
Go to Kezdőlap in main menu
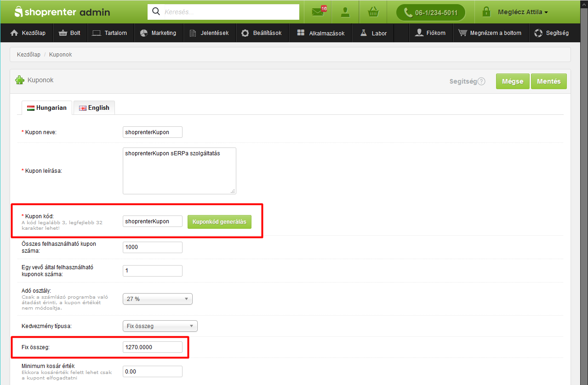click(x=28, y=33)
